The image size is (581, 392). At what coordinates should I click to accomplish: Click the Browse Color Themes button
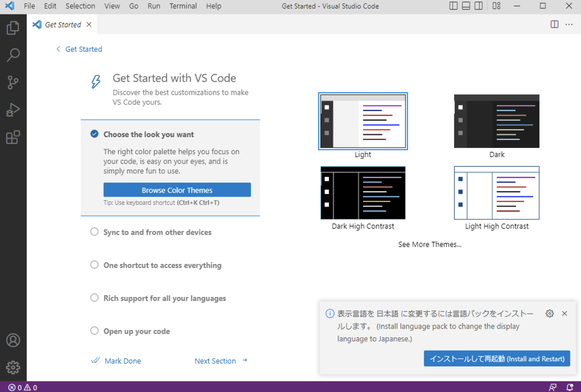point(177,190)
